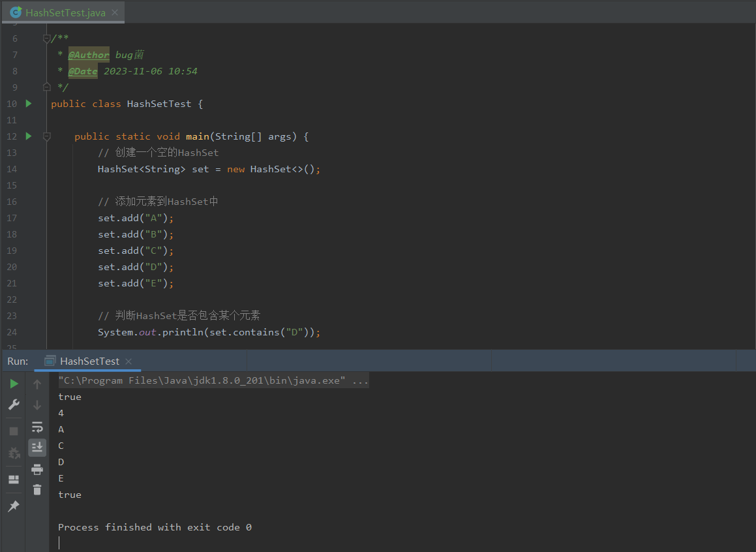Image resolution: width=756 pixels, height=552 pixels.
Task: Pin the Run tab
Action: pyautogui.click(x=14, y=506)
